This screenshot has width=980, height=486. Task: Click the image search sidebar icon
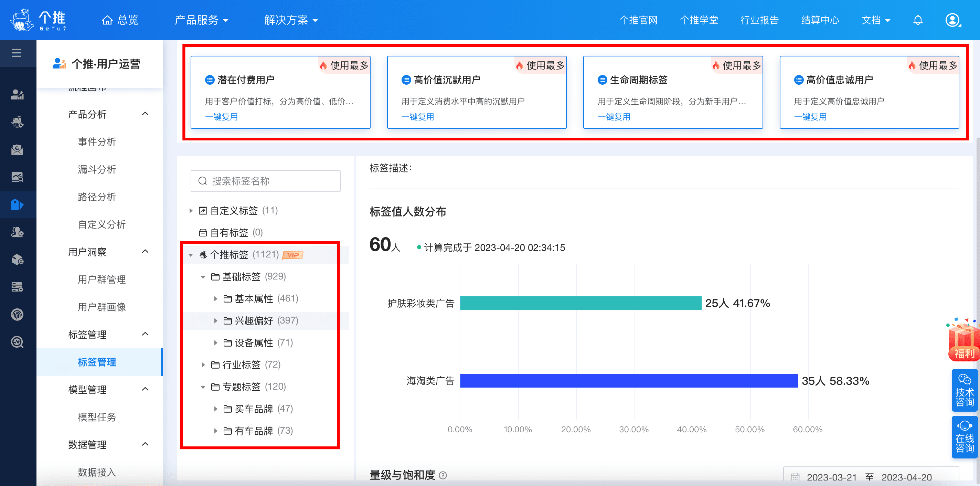(x=17, y=177)
